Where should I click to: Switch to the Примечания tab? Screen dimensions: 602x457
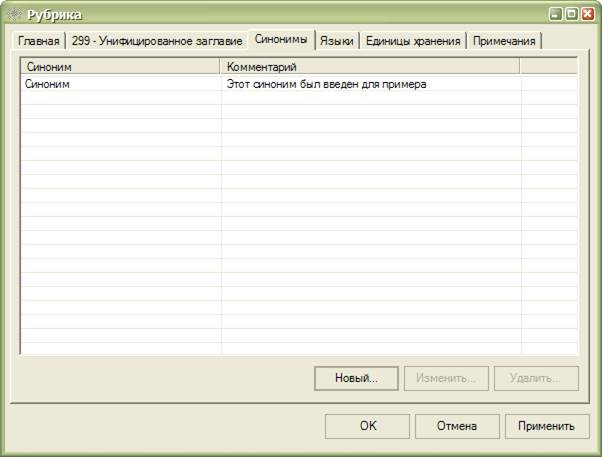click(x=505, y=41)
